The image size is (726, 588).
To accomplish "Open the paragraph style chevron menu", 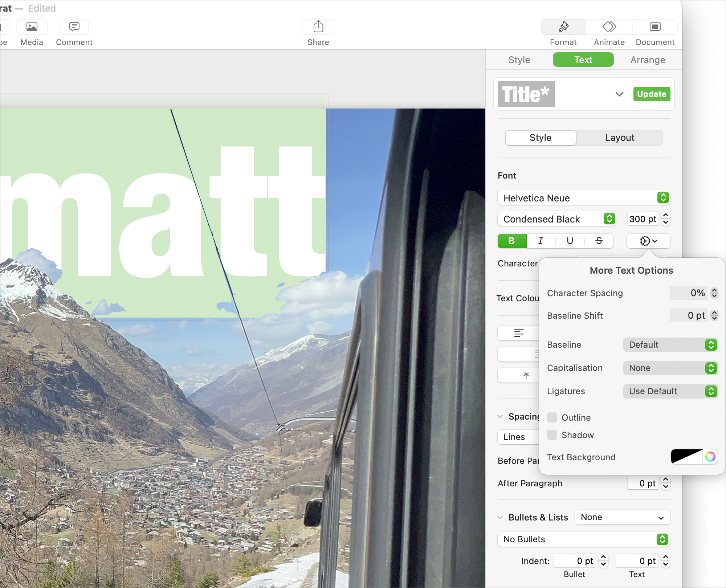I will coord(619,94).
